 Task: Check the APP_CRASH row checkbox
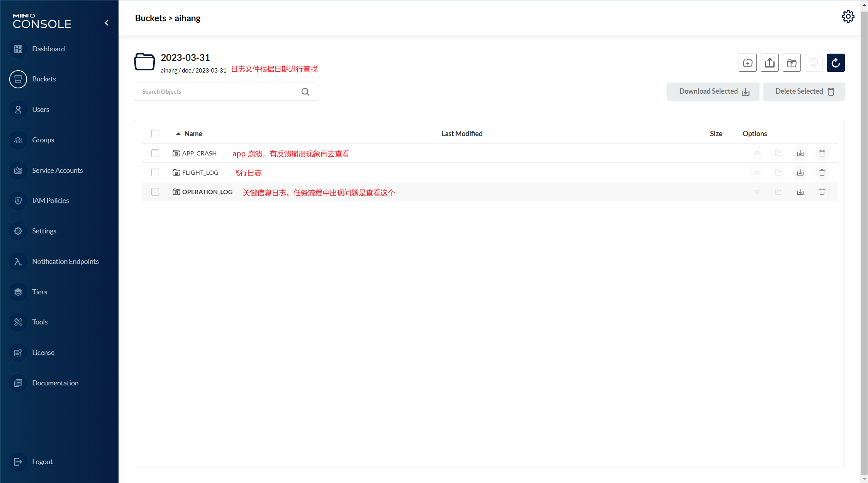155,153
